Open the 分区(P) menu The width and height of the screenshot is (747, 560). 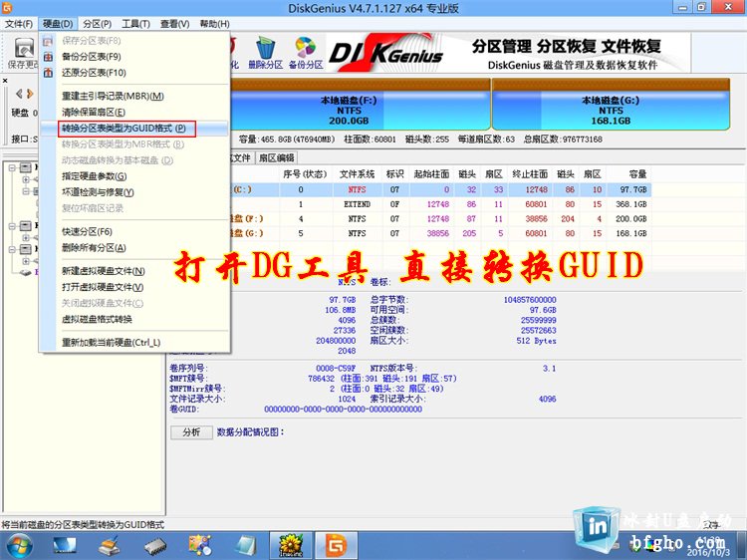pyautogui.click(x=98, y=24)
